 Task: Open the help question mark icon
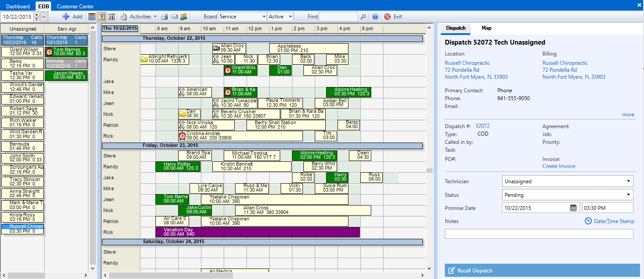pyautogui.click(x=375, y=16)
